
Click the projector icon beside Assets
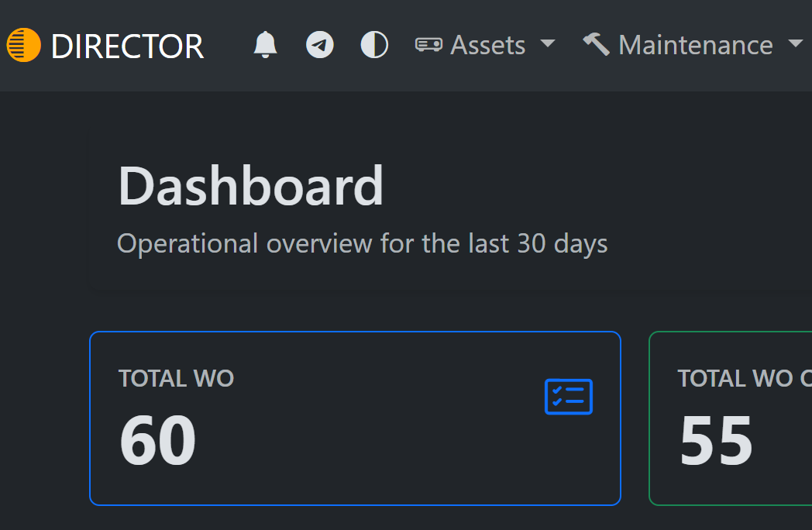pyautogui.click(x=428, y=45)
